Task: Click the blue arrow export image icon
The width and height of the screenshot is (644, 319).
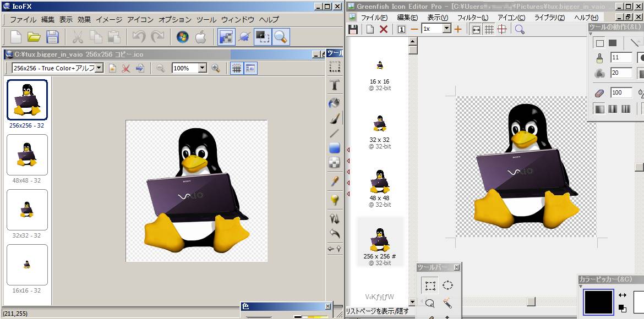Action: pos(140,69)
